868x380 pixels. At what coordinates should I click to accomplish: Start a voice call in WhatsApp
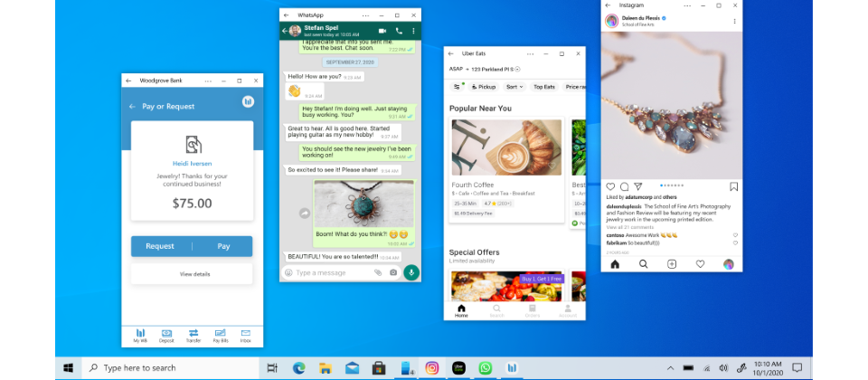[399, 31]
